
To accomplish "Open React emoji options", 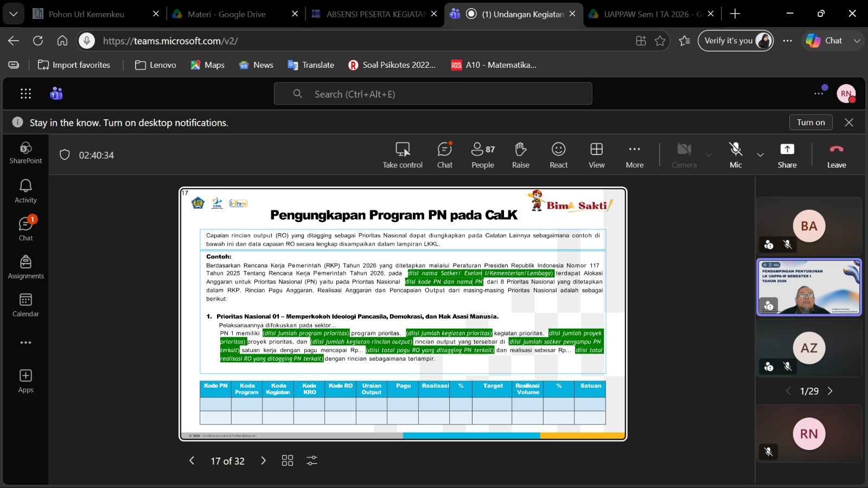I will 559,155.
